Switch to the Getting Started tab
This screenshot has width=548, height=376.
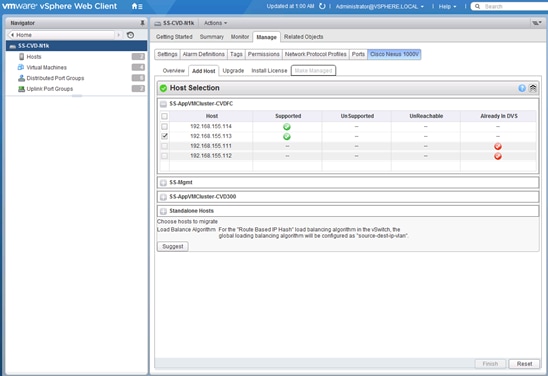[x=174, y=37]
